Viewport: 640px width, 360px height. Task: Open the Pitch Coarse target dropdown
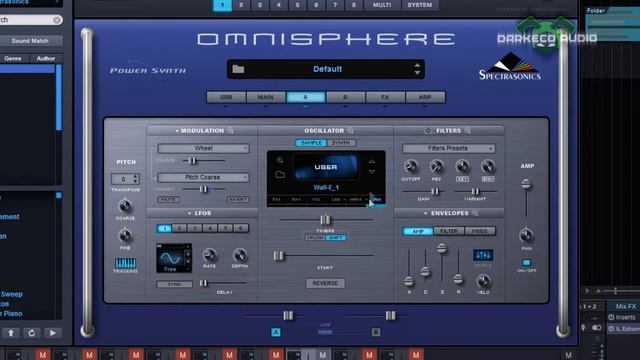203,177
